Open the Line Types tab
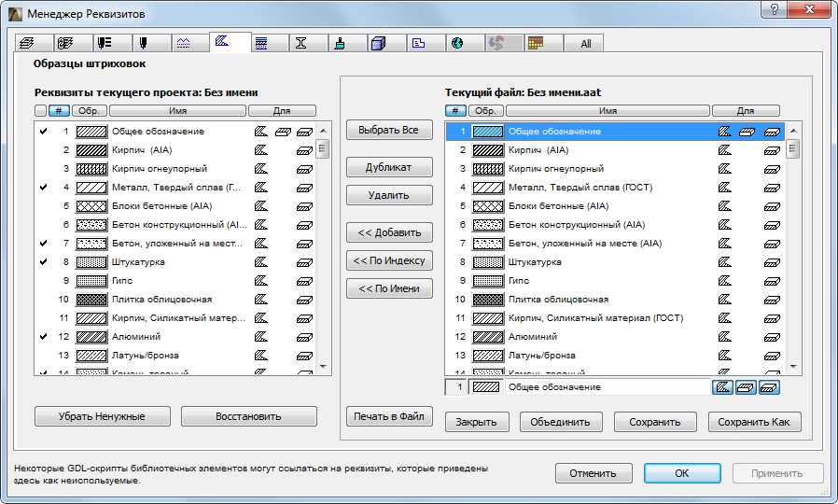Image resolution: width=838 pixels, height=504 pixels. (x=190, y=43)
